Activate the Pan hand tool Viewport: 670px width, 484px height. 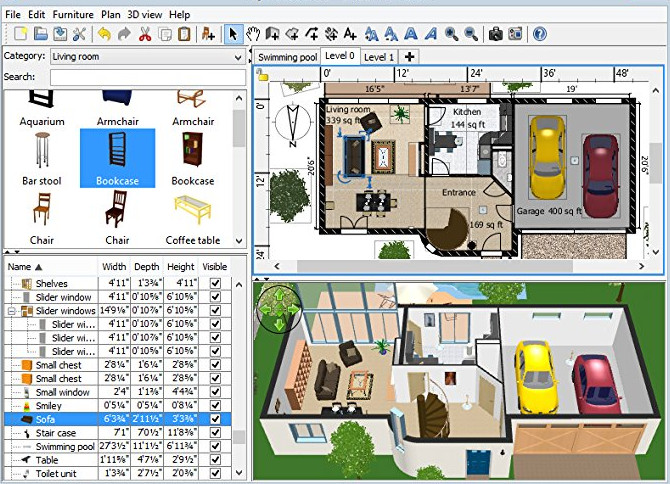[x=253, y=34]
